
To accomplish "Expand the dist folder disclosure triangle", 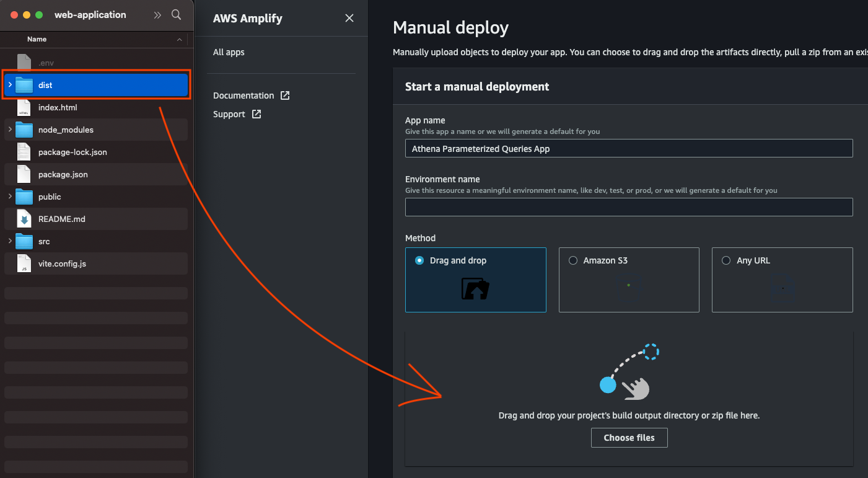I will (9, 85).
